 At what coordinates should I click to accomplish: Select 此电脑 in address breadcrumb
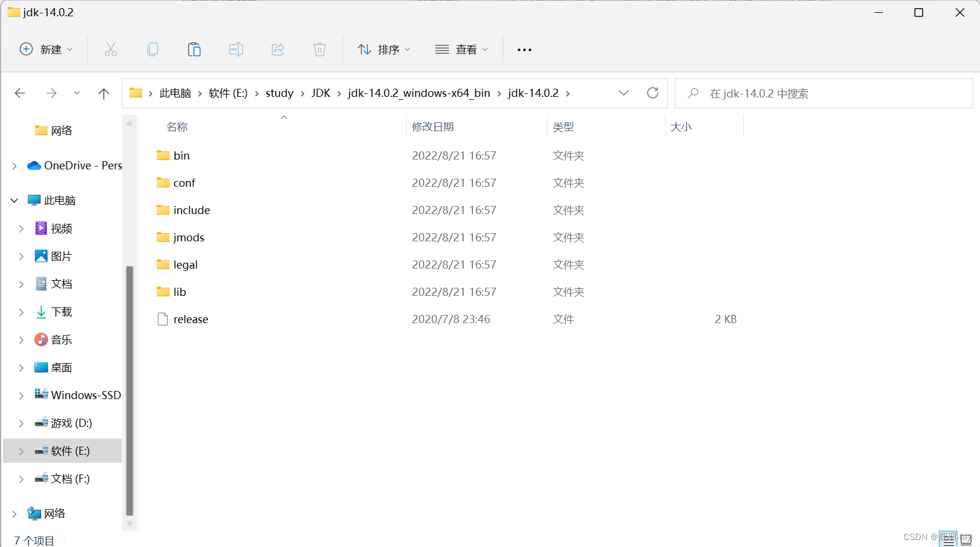coord(175,93)
